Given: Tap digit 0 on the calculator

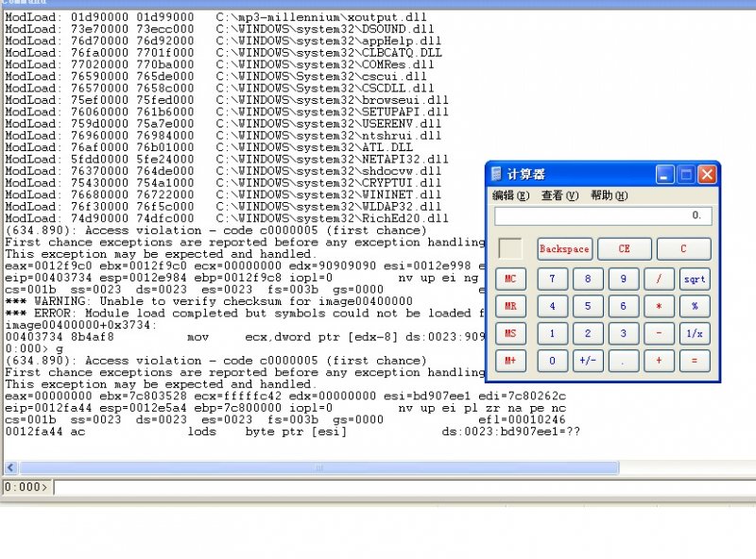Looking at the screenshot, I should 552,361.
